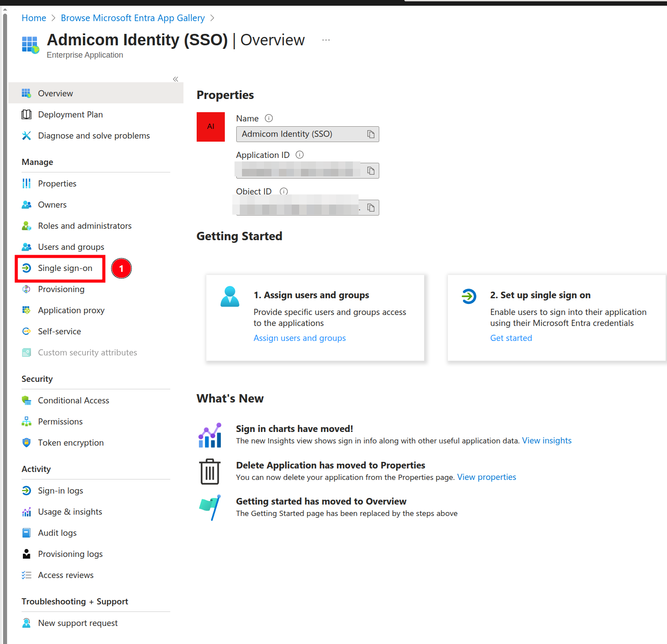The width and height of the screenshot is (667, 644).
Task: Click the Deployment Plan book icon
Action: click(x=26, y=114)
